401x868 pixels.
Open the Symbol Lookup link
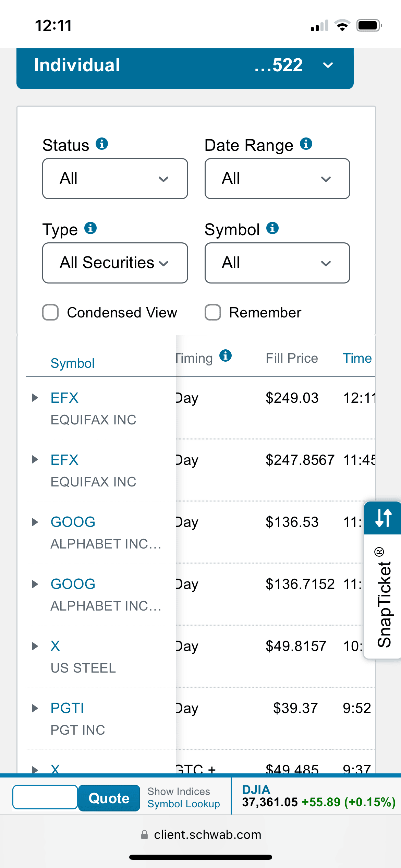pos(183,804)
